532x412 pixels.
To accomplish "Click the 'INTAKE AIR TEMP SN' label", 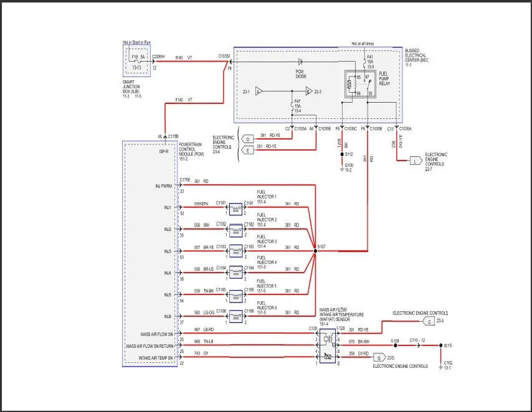I will point(155,358).
